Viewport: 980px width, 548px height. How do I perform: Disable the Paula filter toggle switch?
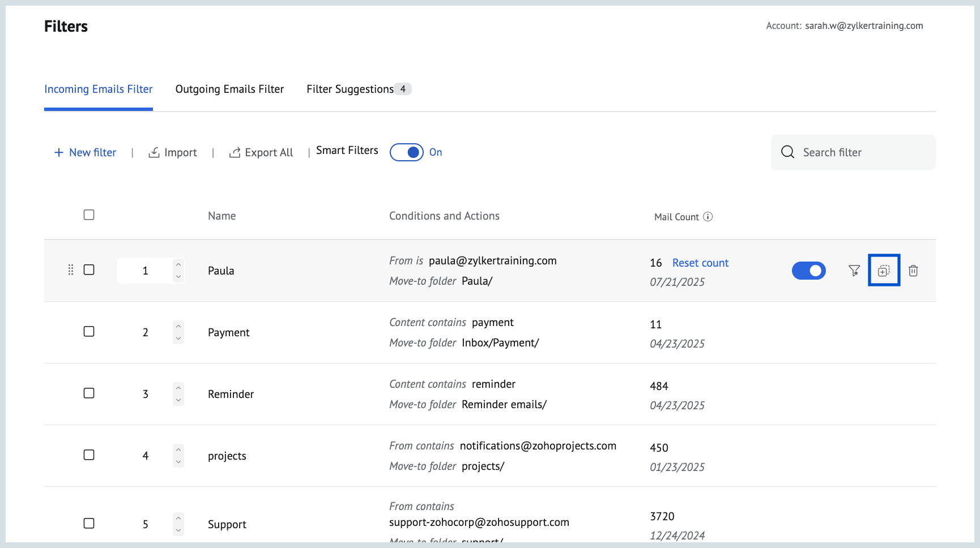coord(808,271)
